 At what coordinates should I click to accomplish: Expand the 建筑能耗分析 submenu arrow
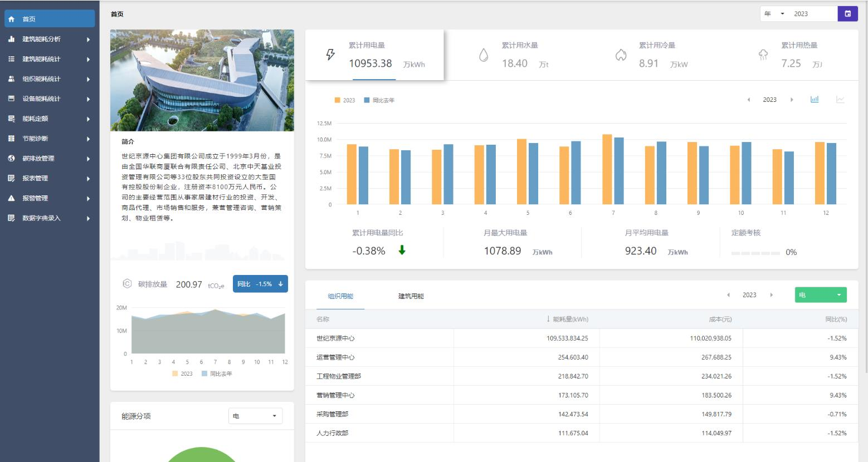tap(88, 40)
